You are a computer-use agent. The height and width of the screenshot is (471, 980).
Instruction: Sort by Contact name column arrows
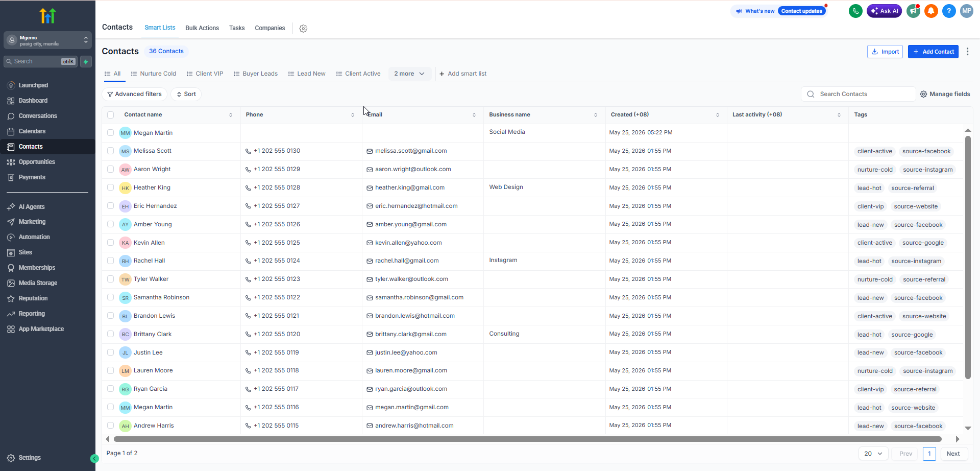(x=231, y=115)
